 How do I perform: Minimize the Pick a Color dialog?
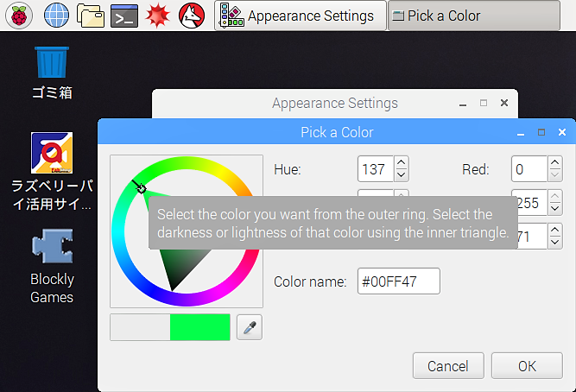(521, 133)
